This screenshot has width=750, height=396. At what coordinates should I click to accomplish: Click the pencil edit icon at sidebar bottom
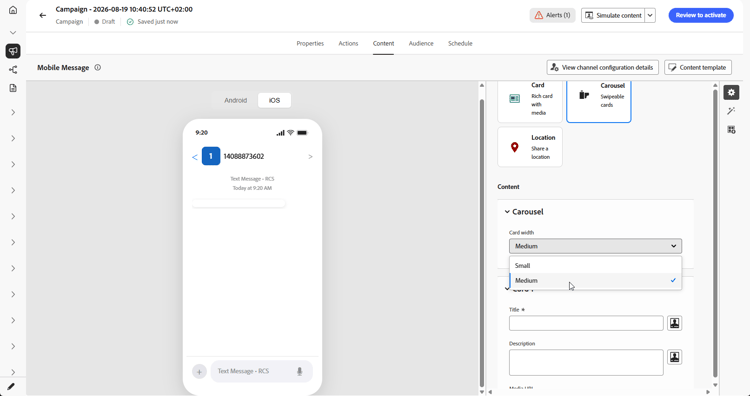(11, 386)
